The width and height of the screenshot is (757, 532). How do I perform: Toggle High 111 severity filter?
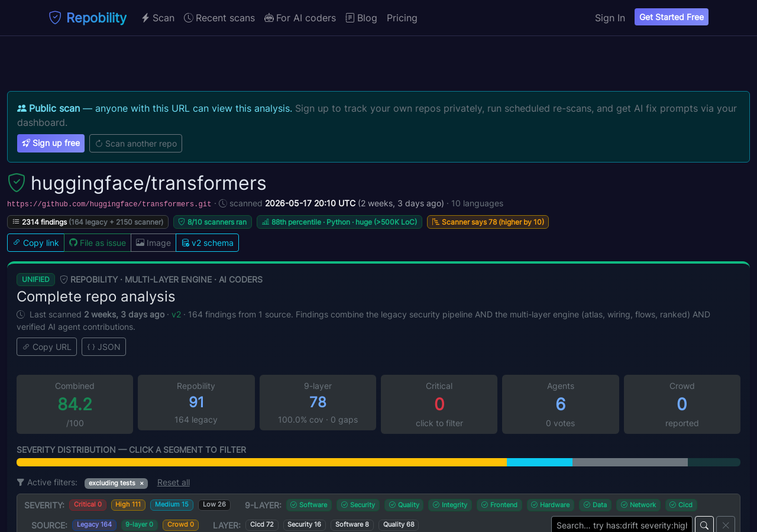[x=128, y=505]
